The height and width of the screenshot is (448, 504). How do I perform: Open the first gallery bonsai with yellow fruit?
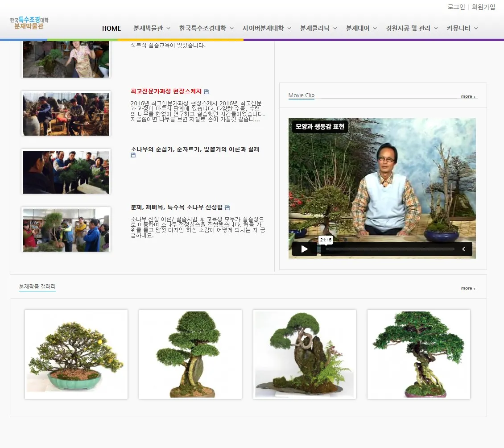[76, 354]
